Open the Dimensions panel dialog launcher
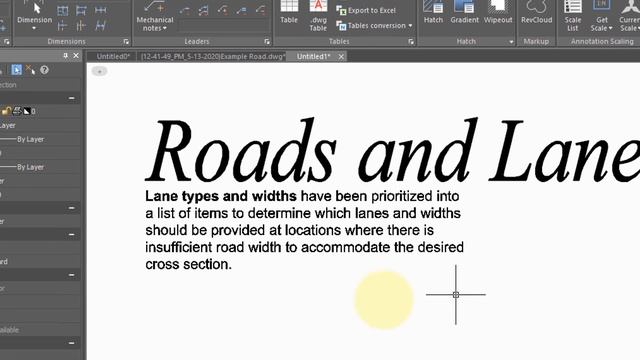The image size is (640, 360). pyautogui.click(x=126, y=42)
